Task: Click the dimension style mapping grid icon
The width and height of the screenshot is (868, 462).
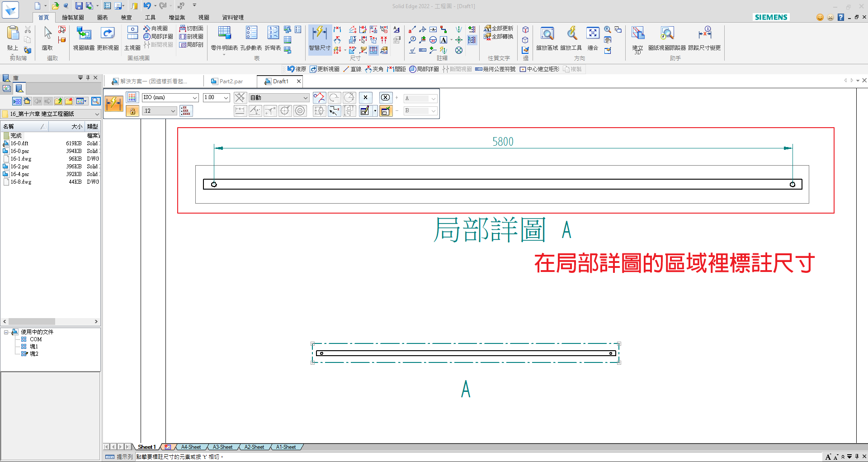Action: coord(132,97)
